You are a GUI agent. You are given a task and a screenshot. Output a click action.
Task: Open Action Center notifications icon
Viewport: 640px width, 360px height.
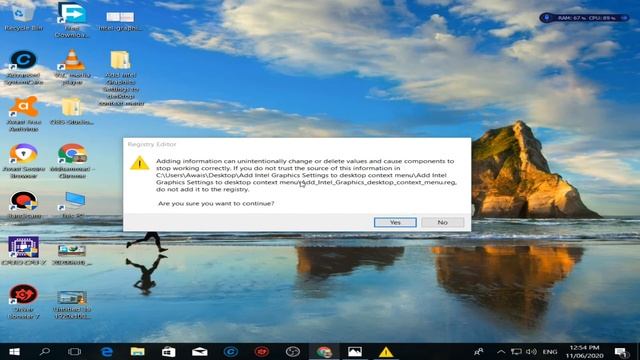pos(622,352)
